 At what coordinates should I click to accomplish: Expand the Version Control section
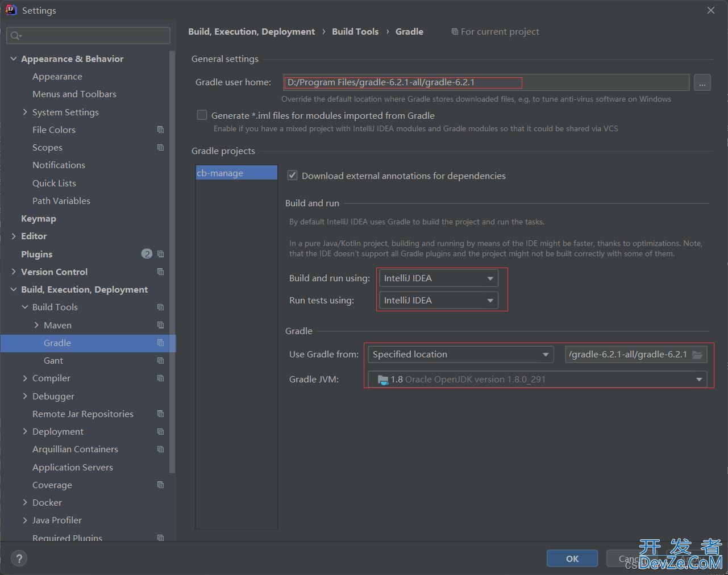coord(14,272)
